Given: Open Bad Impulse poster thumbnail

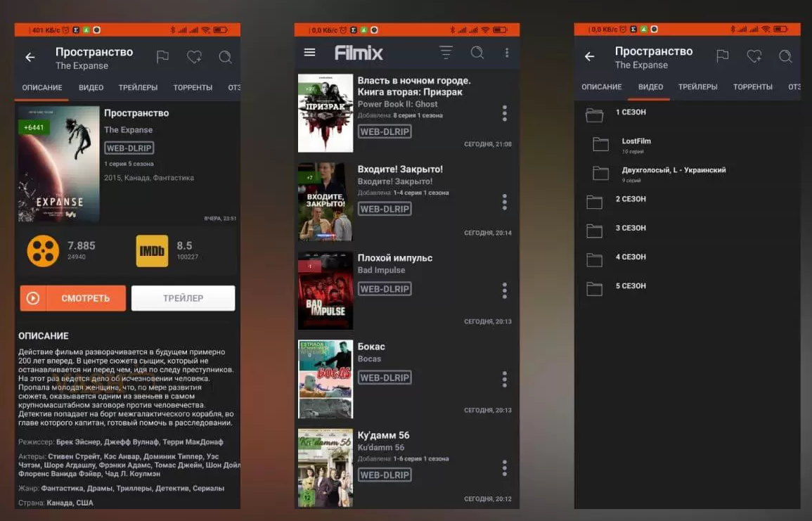Looking at the screenshot, I should click(326, 290).
